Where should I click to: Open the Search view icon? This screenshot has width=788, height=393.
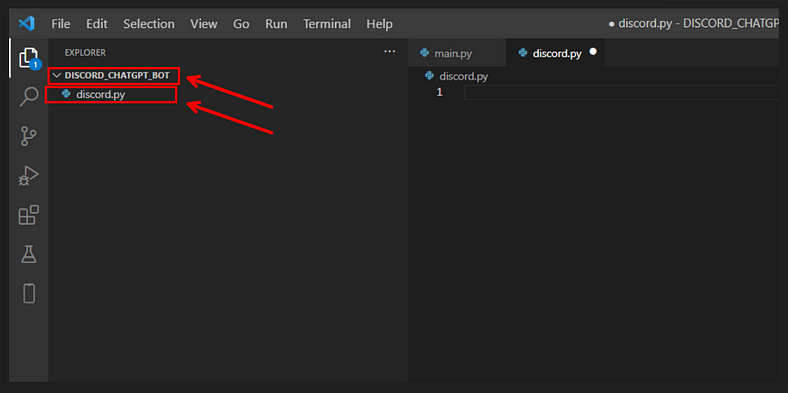point(29,96)
